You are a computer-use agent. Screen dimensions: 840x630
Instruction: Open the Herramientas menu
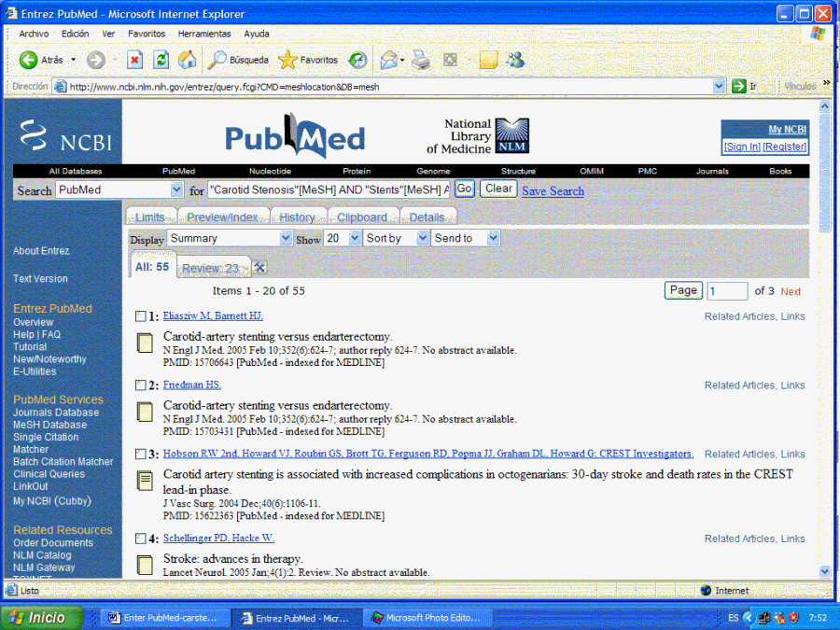coord(203,34)
